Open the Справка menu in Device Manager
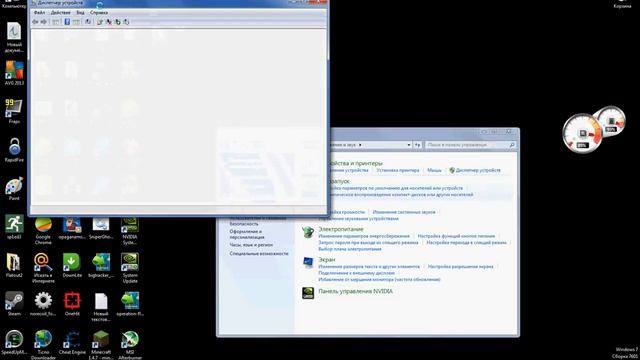This screenshot has width=640, height=360. 99,13
